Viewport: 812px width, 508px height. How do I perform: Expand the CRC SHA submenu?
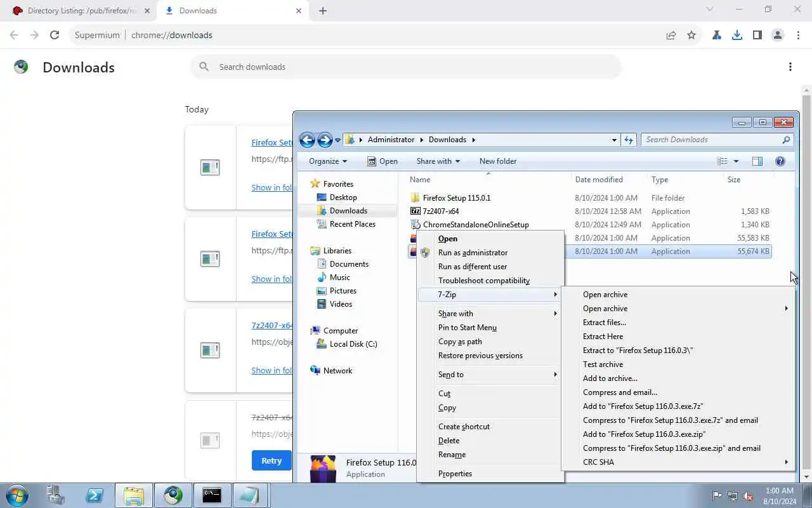(x=678, y=462)
